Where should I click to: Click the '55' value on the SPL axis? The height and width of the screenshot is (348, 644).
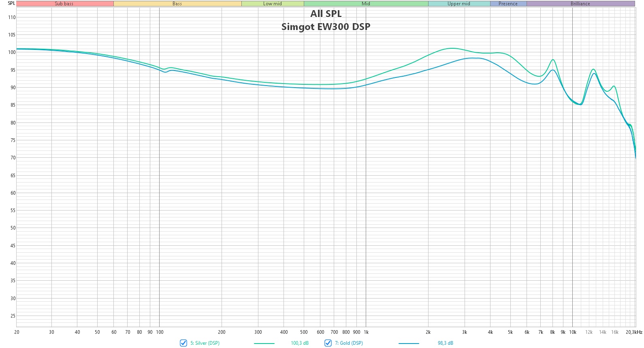point(13,211)
